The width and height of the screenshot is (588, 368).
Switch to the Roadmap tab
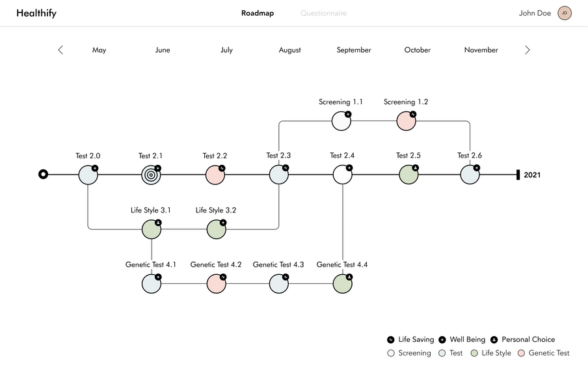coord(258,13)
